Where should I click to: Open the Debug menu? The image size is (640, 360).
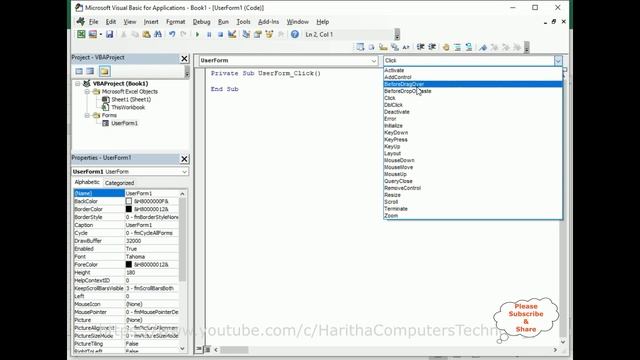201,22
